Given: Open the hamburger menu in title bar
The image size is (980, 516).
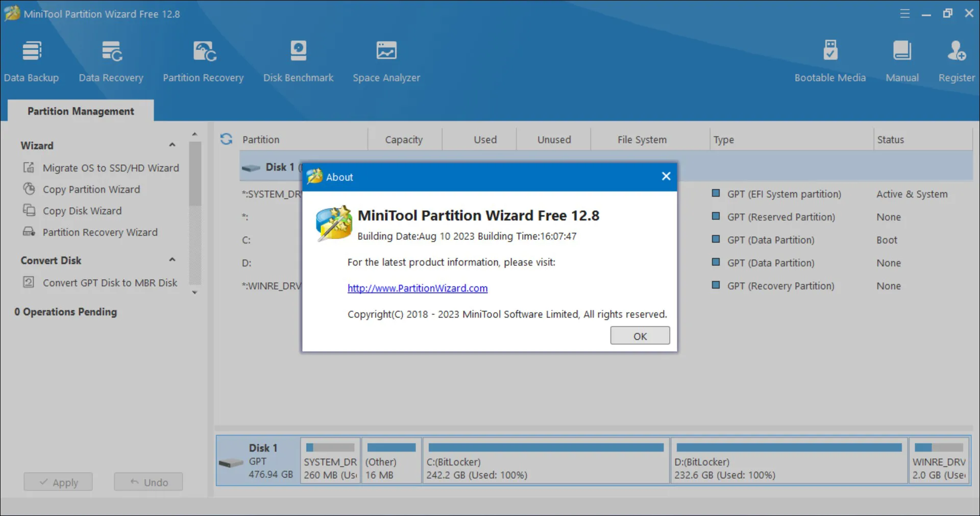Looking at the screenshot, I should (904, 14).
